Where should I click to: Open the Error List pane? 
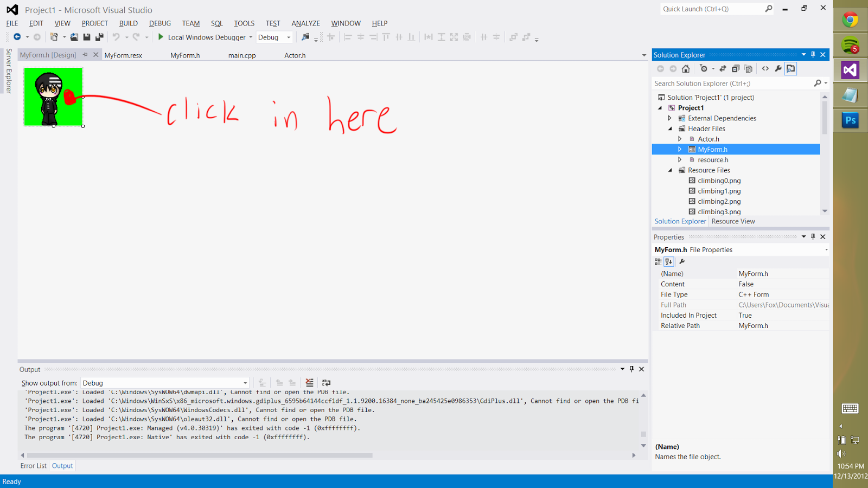click(33, 465)
